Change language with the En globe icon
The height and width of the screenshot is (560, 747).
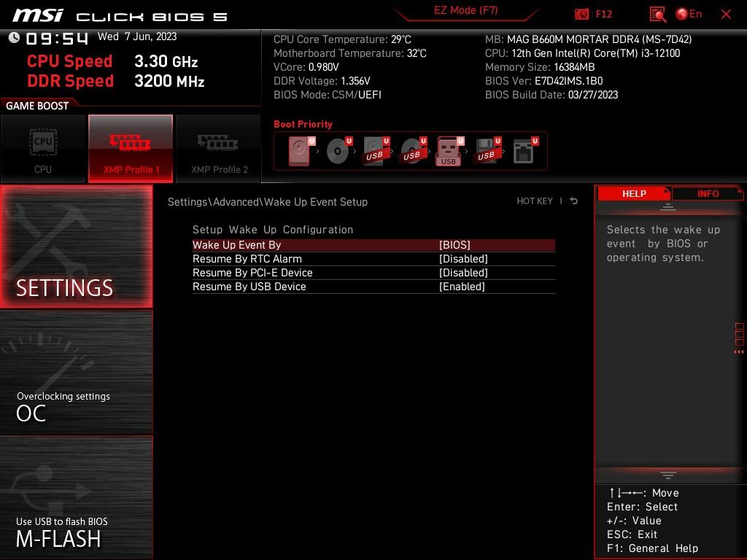[x=689, y=15]
